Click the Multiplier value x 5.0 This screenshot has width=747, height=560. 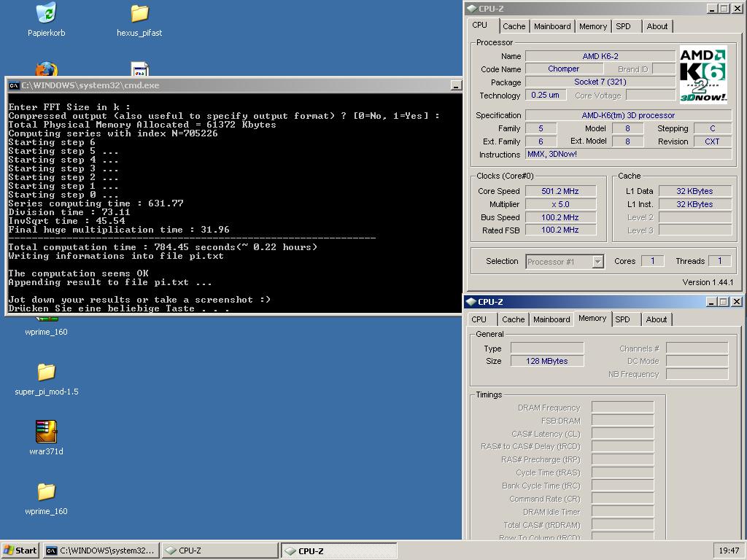pos(560,204)
